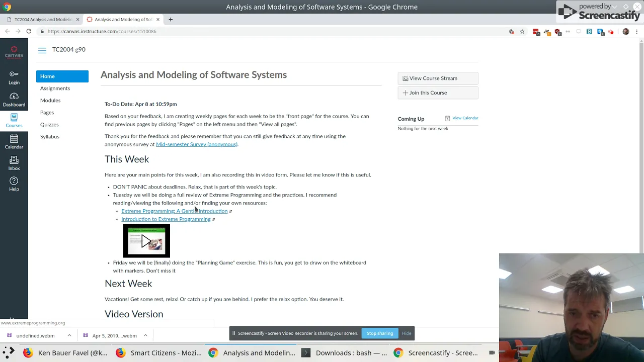
Task: Open Extreme Programming: A Gentle Introduction link
Action: [174, 211]
